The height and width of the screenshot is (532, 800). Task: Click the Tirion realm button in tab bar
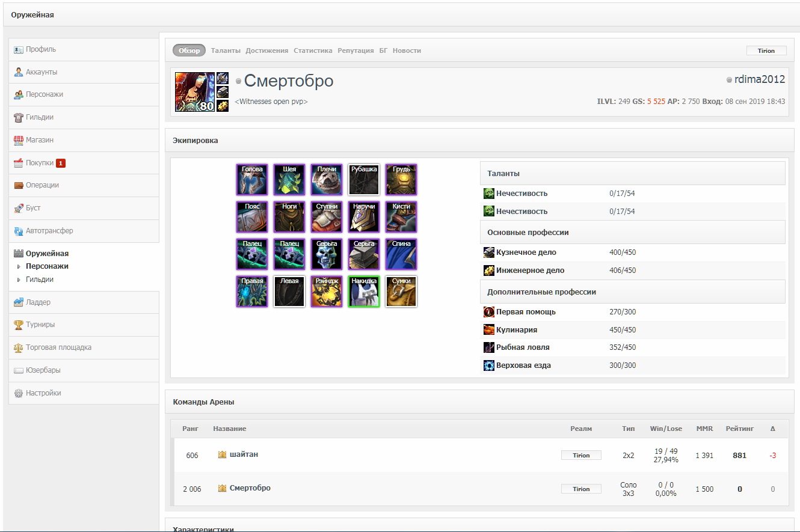766,51
